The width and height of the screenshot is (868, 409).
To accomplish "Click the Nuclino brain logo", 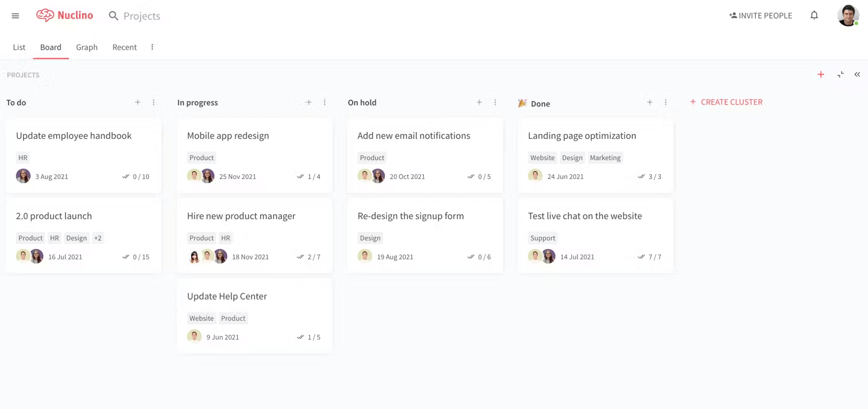I will pos(45,15).
